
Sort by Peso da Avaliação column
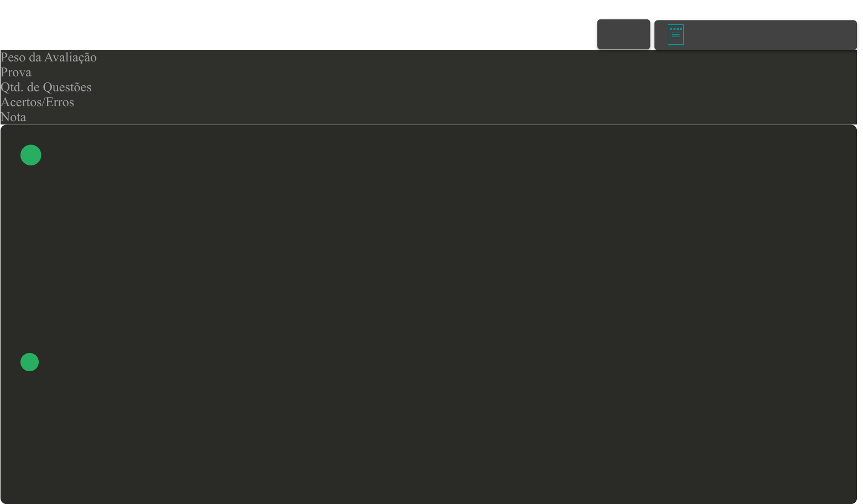[49, 57]
